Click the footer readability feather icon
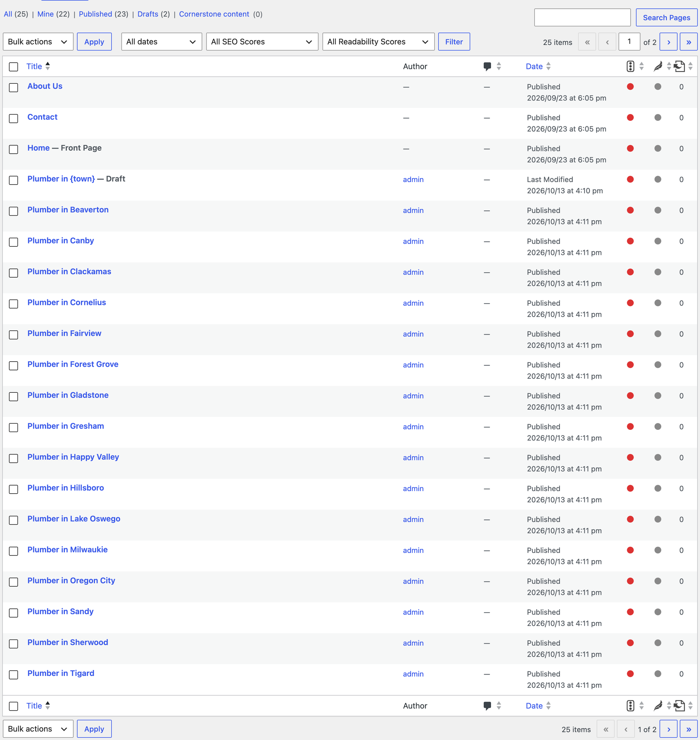 point(658,706)
